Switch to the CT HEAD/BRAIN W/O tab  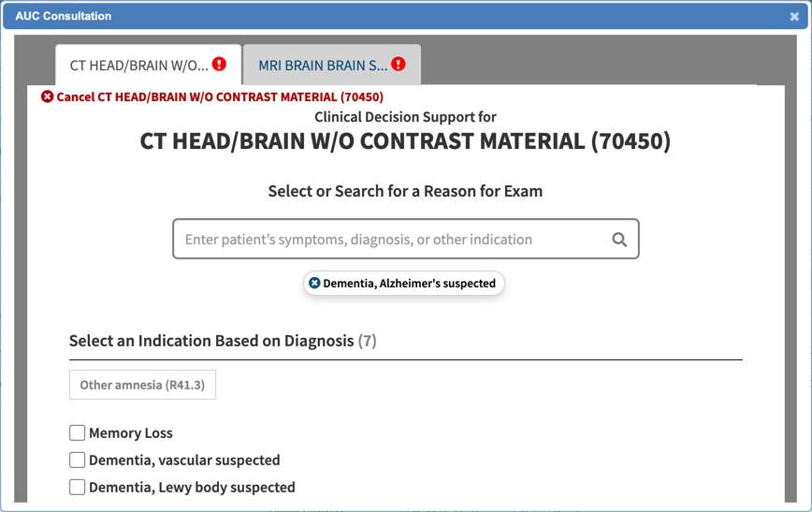pos(138,66)
